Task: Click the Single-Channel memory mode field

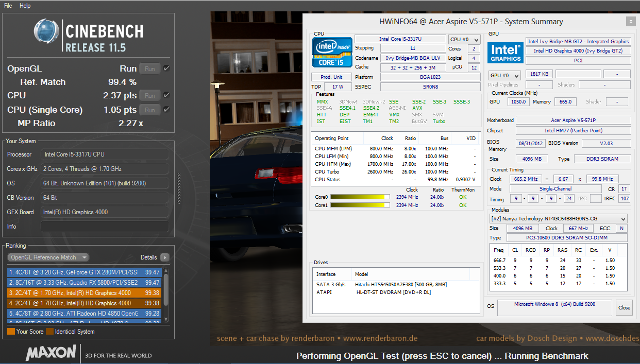Action: (x=555, y=189)
